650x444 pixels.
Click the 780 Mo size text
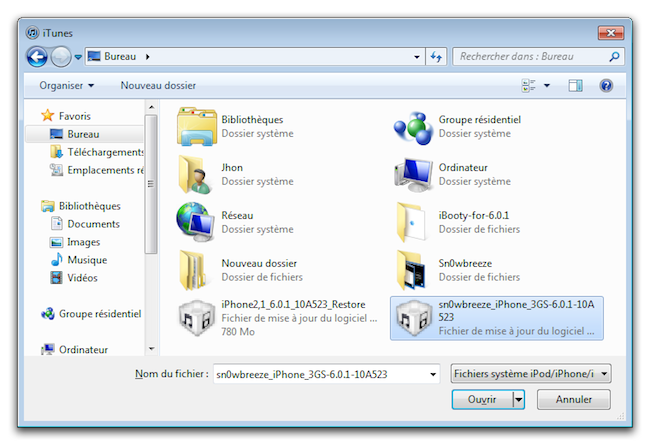coord(238,332)
